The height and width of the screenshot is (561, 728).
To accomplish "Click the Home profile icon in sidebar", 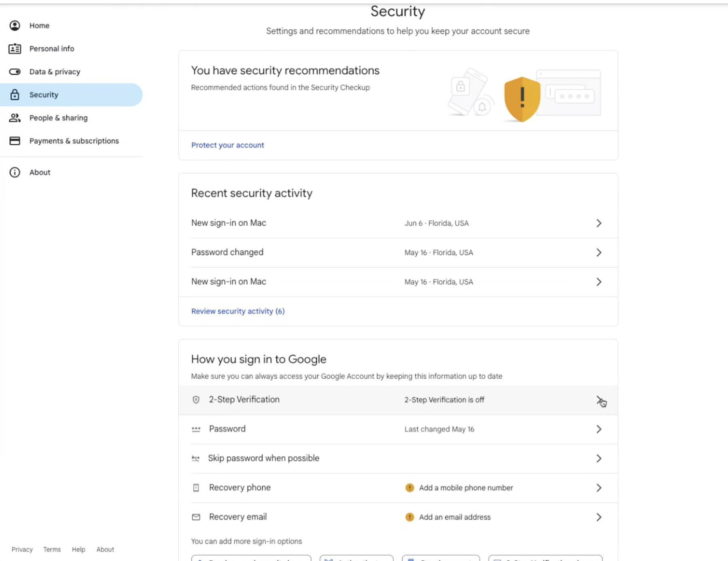I will click(15, 25).
